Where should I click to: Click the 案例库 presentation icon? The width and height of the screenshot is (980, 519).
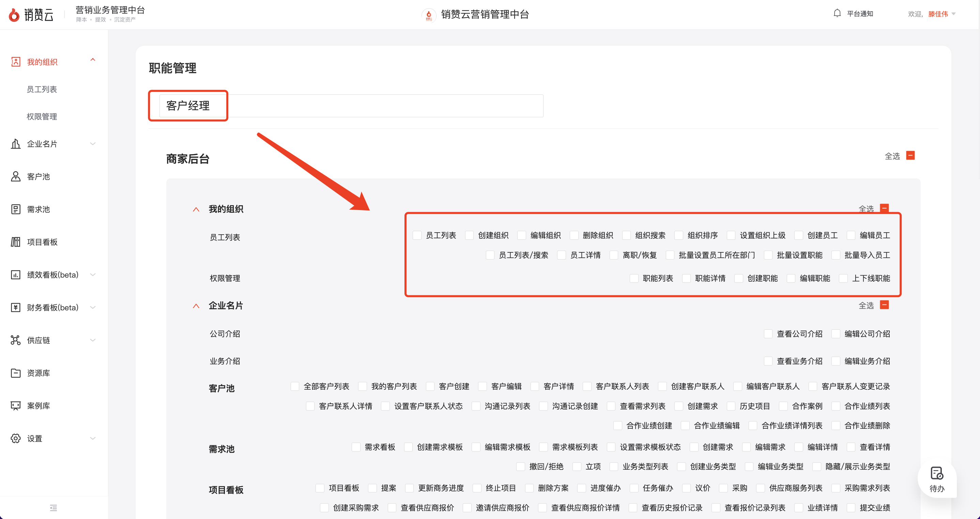pyautogui.click(x=16, y=405)
